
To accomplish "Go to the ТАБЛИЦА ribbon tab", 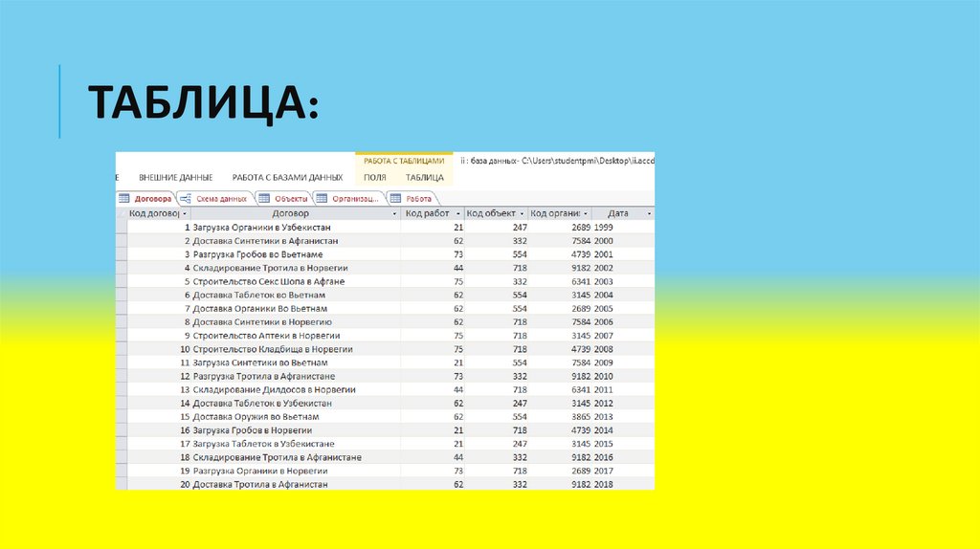I will [x=424, y=178].
